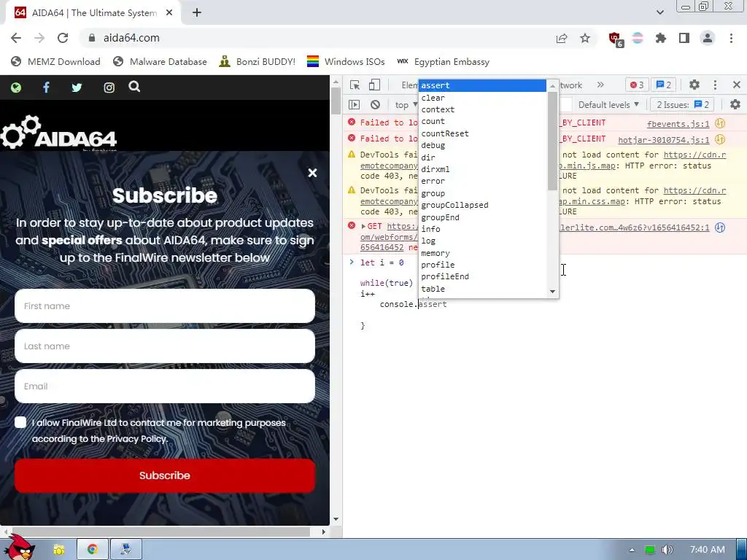
Task: Click the site search magnifier icon
Action: click(x=134, y=87)
